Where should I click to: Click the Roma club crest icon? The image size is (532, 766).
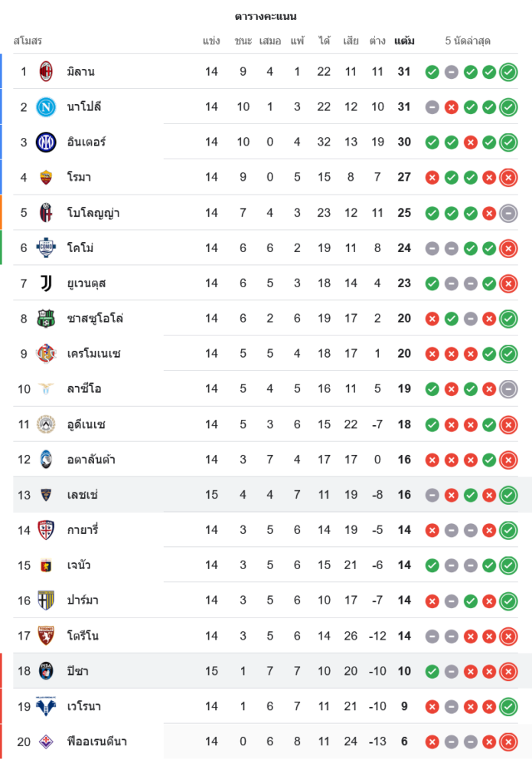(x=46, y=177)
